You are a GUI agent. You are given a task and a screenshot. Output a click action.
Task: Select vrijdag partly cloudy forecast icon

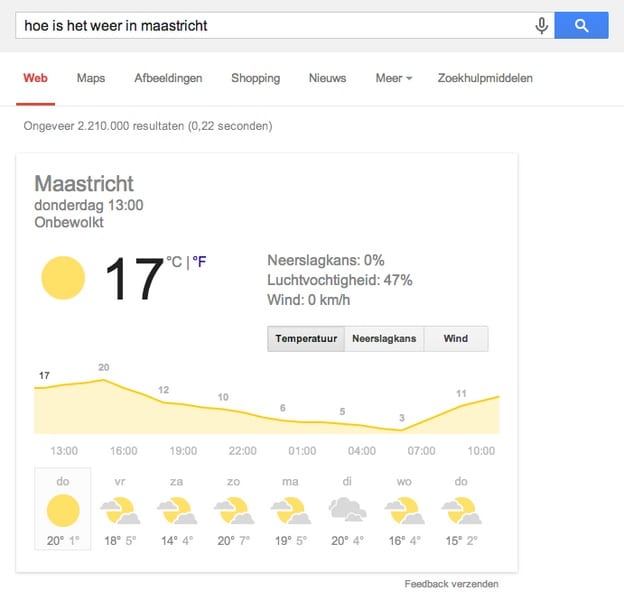pyautogui.click(x=120, y=511)
